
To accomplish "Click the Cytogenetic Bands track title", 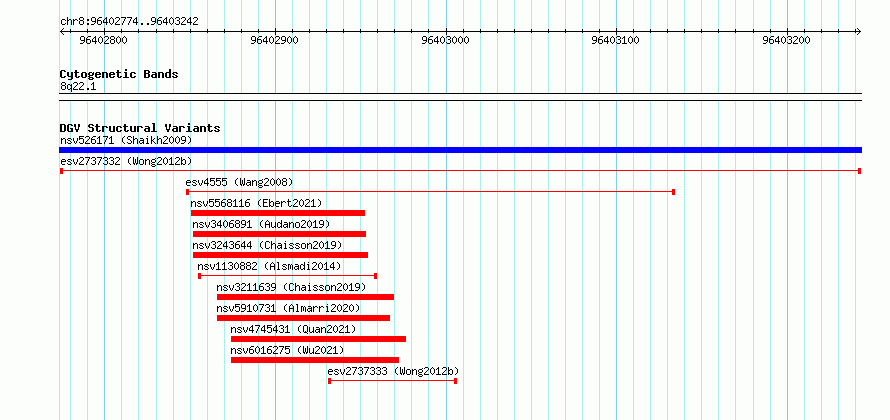I will 119,74.
